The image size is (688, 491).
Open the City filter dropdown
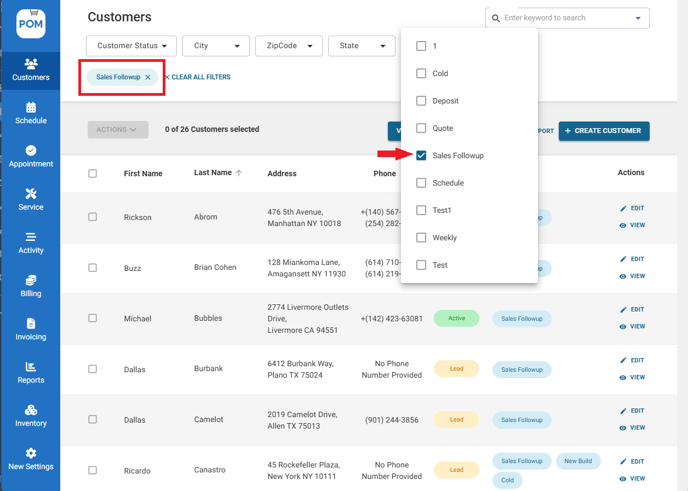(x=216, y=46)
